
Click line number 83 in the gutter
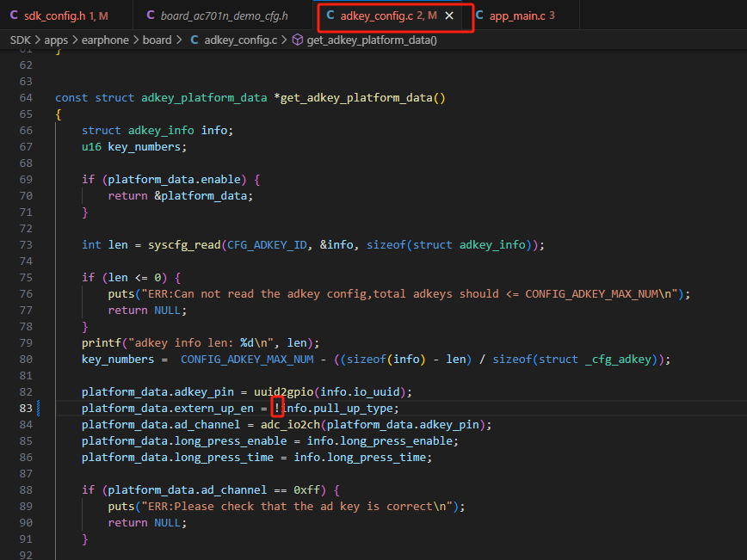click(x=26, y=408)
